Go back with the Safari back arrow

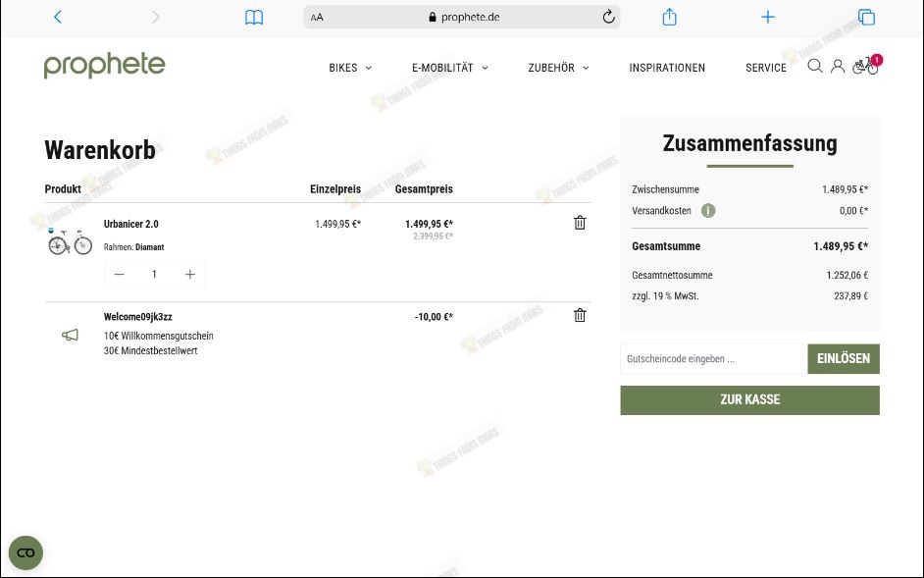(58, 17)
